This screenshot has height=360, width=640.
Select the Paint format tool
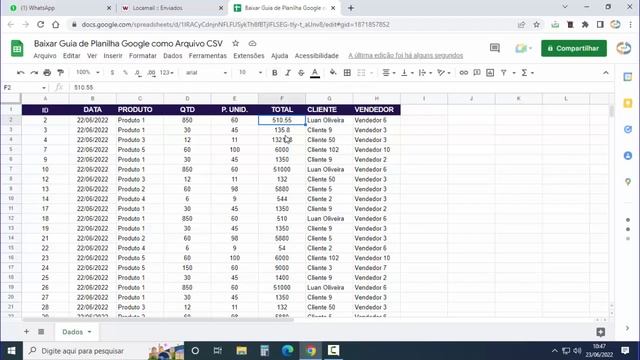tap(60, 73)
